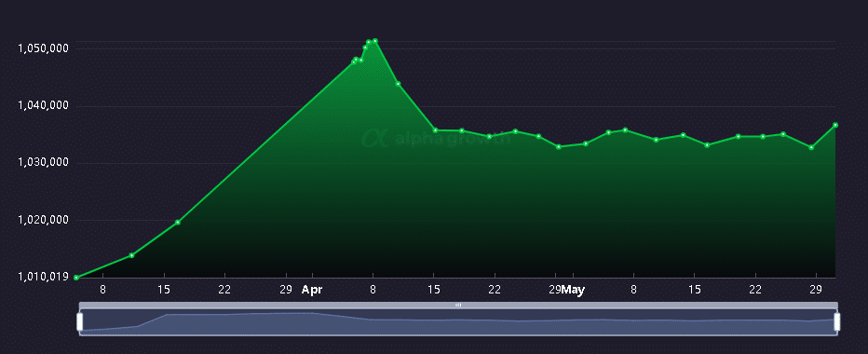Click the 1,030,000 y-axis label
The height and width of the screenshot is (354, 868).
43,162
